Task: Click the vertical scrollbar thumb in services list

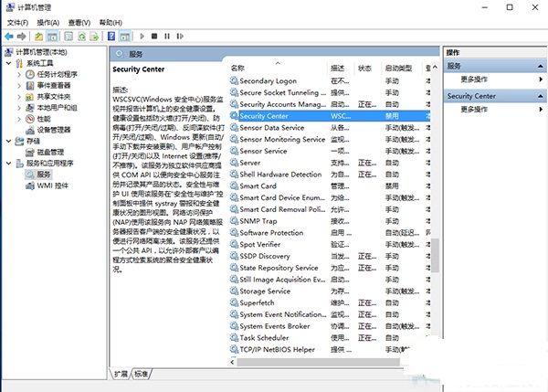Action: pos(435,255)
